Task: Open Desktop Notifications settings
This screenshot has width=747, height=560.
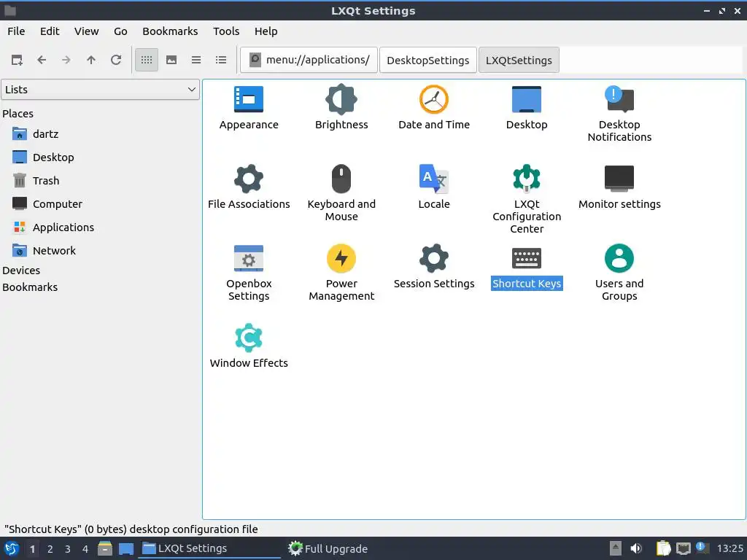Action: [x=619, y=99]
